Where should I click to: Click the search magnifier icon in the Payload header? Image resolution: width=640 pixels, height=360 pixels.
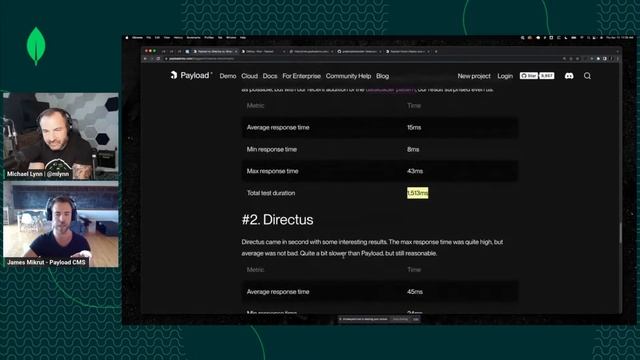587,76
